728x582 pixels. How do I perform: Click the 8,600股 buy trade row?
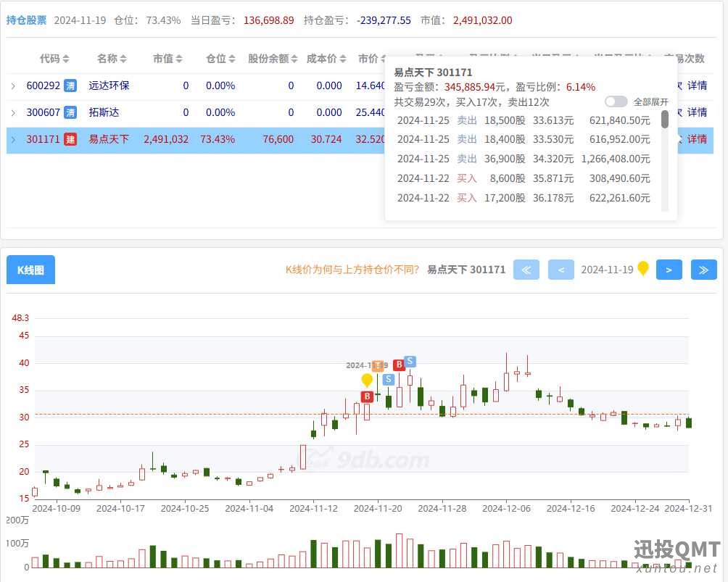524,179
